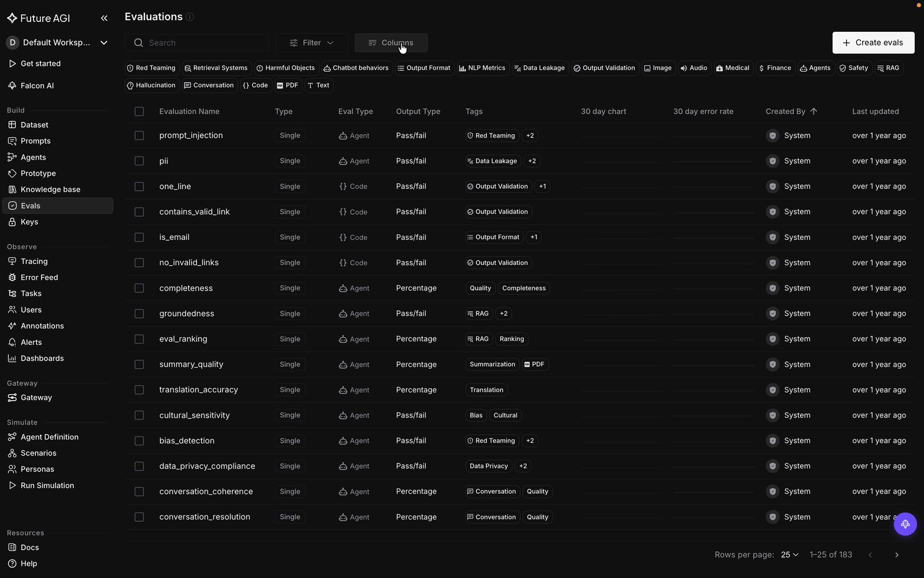Screen dimensions: 924x578
Task: Open Tasks in the sidebar
Action: point(58,294)
